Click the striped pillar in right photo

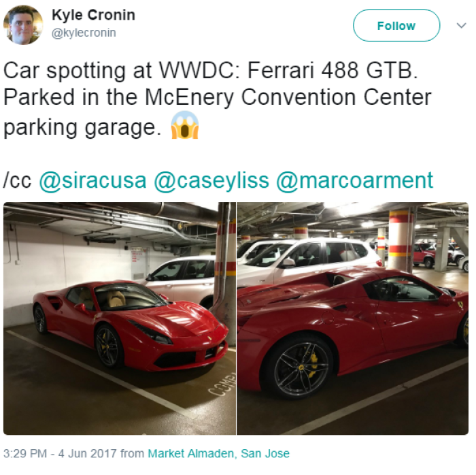click(400, 240)
